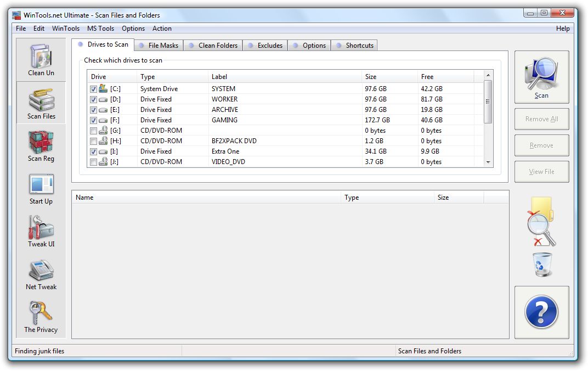Switch to the File Masks tab

tap(159, 46)
